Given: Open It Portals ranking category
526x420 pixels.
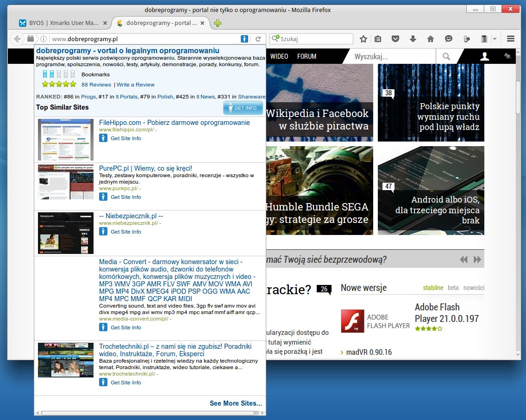Looking at the screenshot, I should (126, 97).
